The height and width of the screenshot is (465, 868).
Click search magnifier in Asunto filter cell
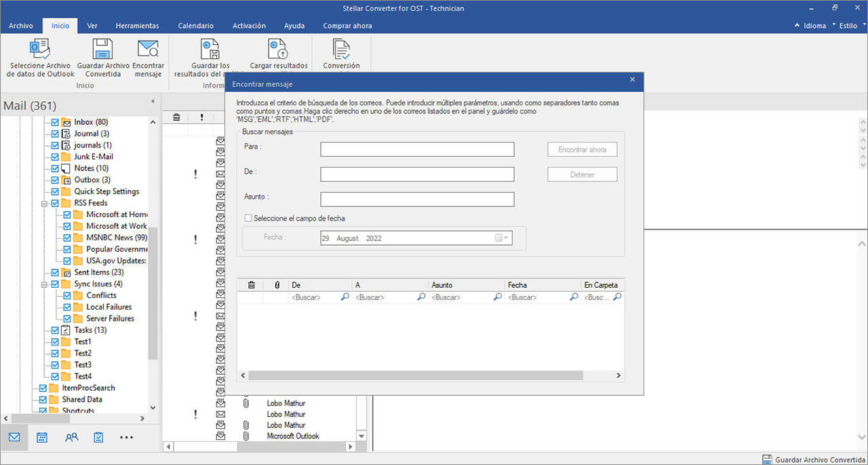(x=498, y=297)
